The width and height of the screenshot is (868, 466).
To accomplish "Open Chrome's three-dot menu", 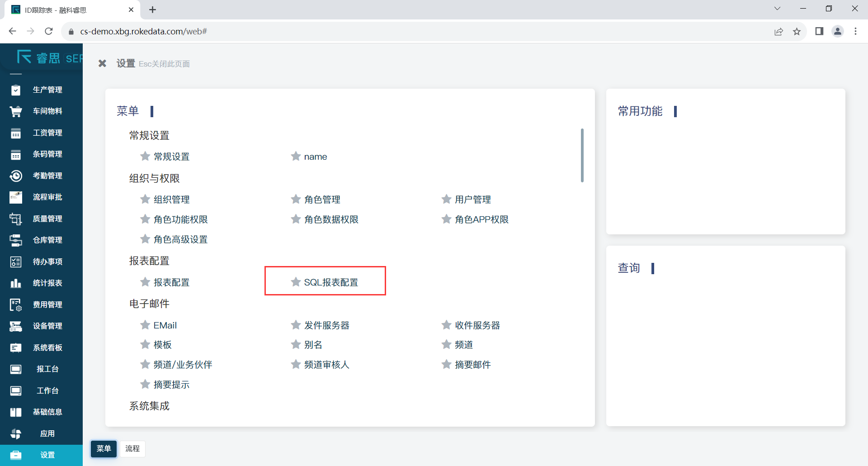I will [855, 31].
